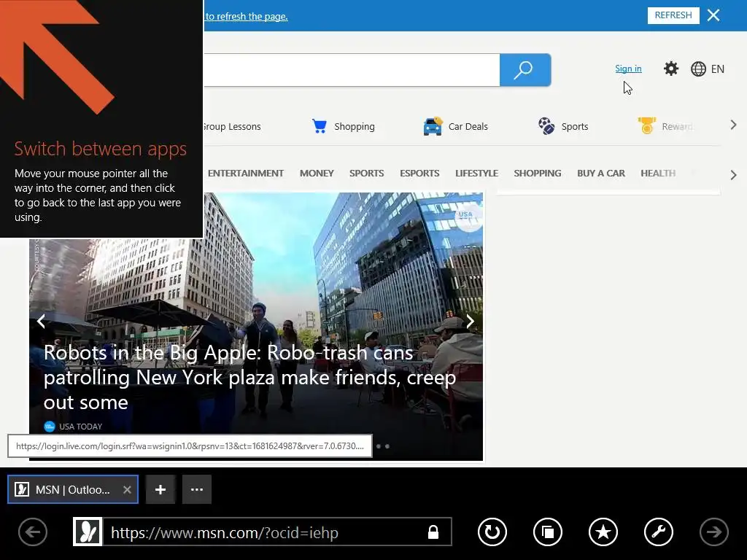Open SPORTS news category

point(367,174)
